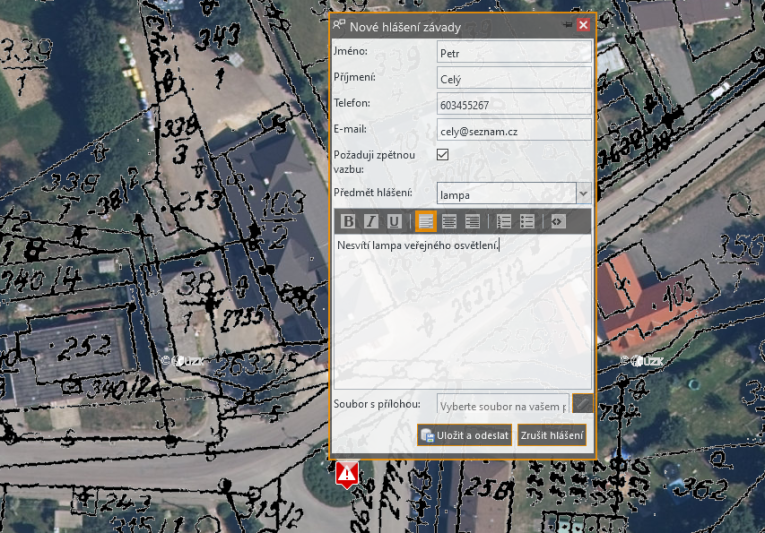Click the Příjmení label
Image resolution: width=765 pixels, height=533 pixels.
355,77
